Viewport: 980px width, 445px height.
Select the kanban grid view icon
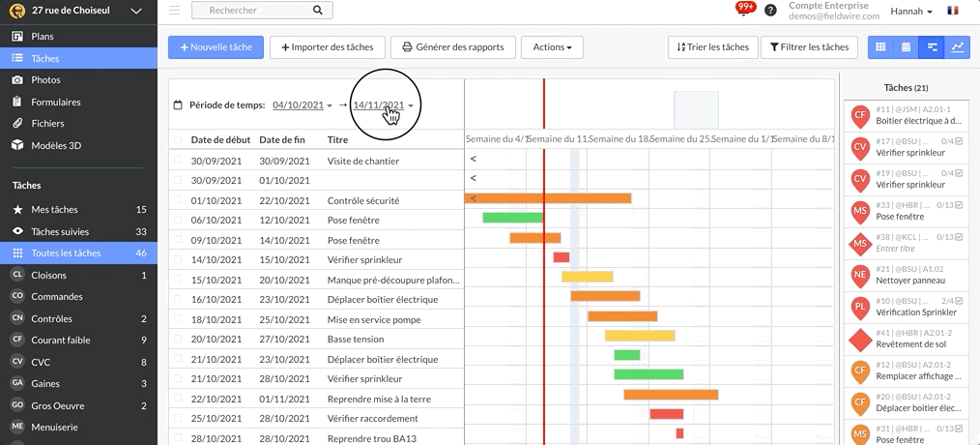click(x=880, y=46)
